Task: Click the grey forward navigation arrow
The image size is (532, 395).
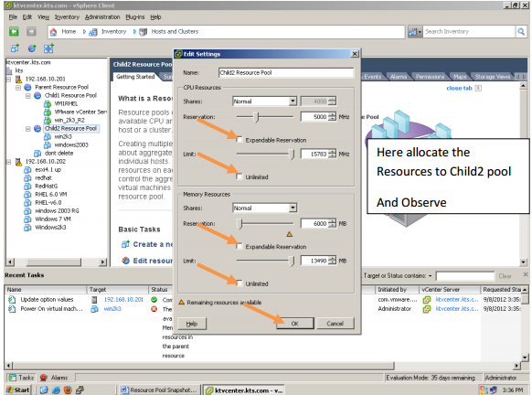Action: (31, 32)
